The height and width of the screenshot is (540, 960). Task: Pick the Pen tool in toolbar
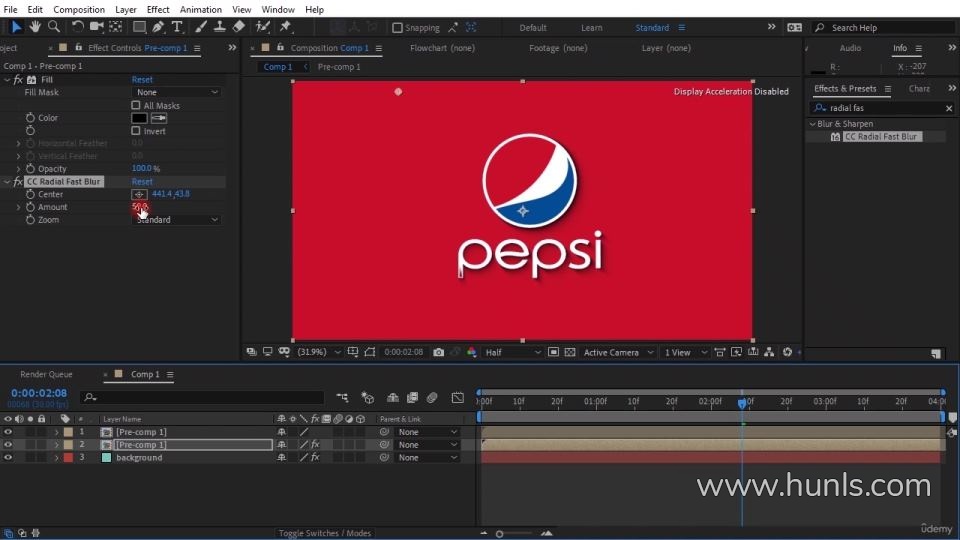click(159, 27)
